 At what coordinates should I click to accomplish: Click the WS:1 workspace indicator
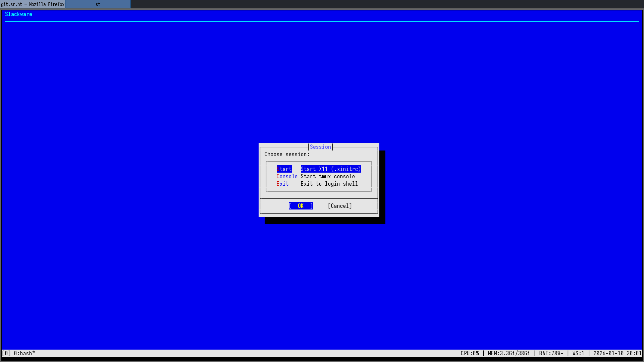tap(578, 353)
